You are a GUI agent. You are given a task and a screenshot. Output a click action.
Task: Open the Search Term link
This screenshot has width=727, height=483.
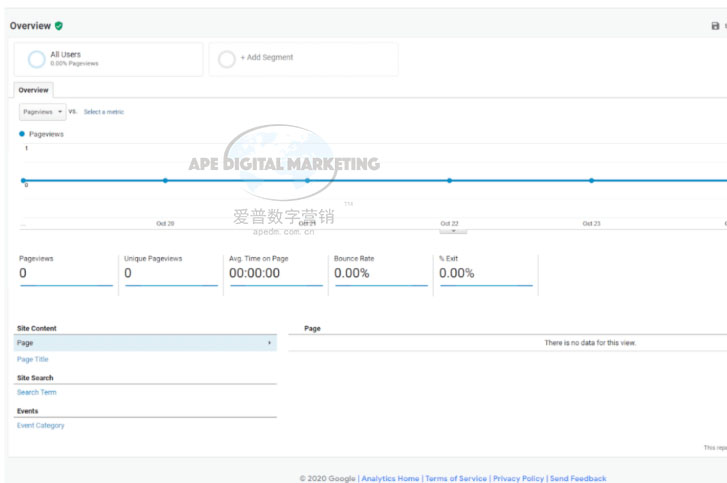coord(37,392)
